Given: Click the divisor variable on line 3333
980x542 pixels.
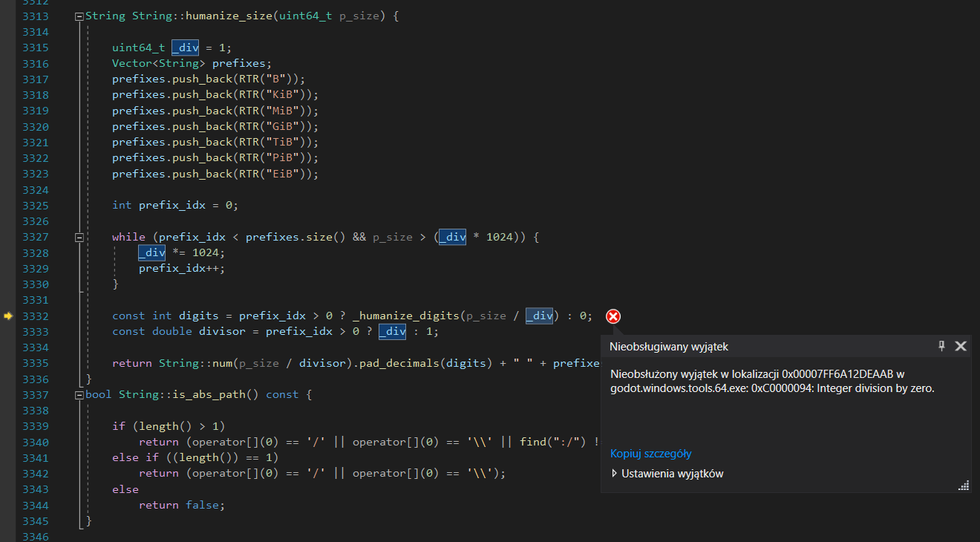Looking at the screenshot, I should coord(222,331).
